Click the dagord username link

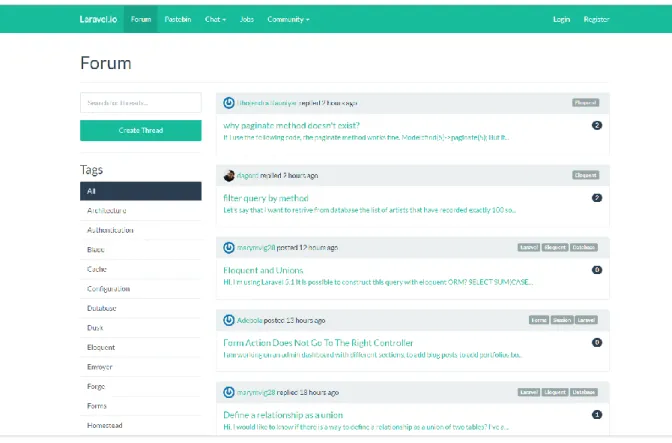click(248, 176)
